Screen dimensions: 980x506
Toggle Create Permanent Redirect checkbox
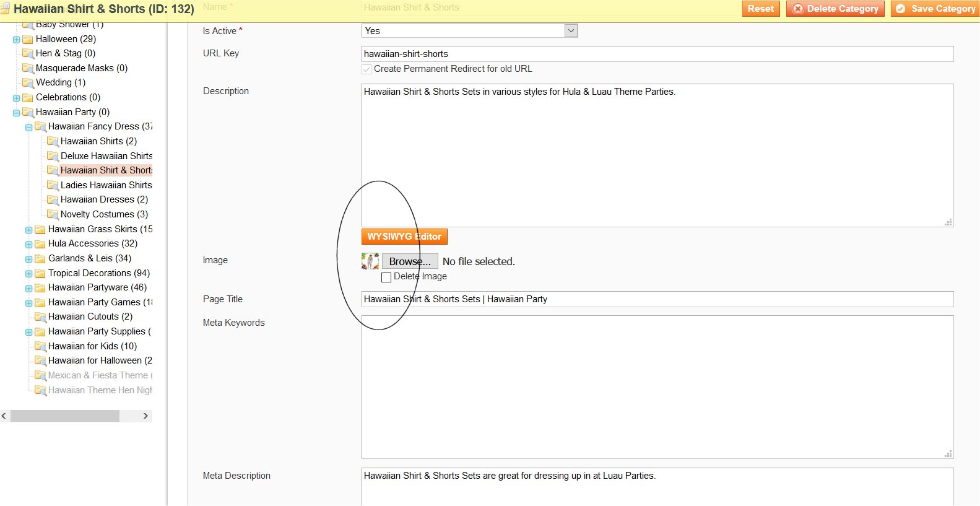point(367,69)
